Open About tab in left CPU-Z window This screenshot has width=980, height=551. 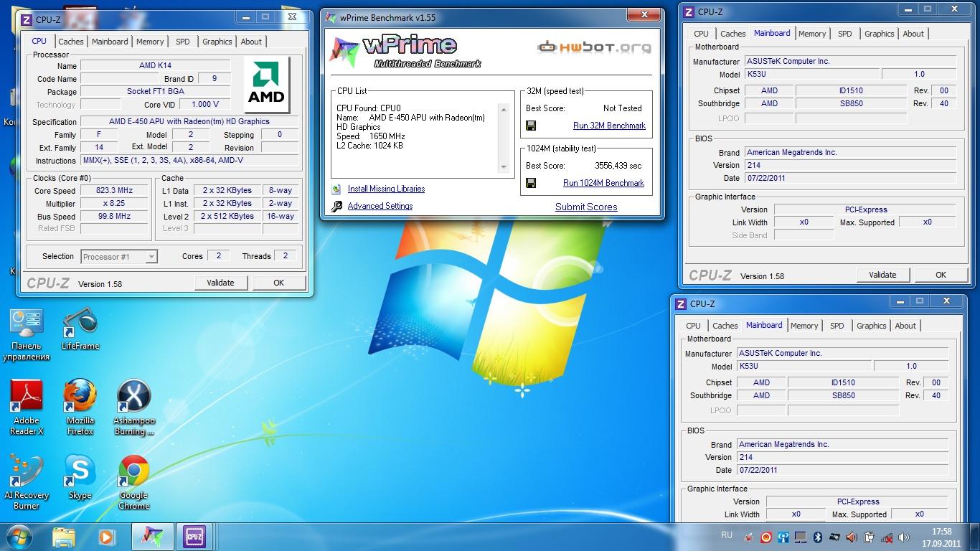tap(251, 42)
